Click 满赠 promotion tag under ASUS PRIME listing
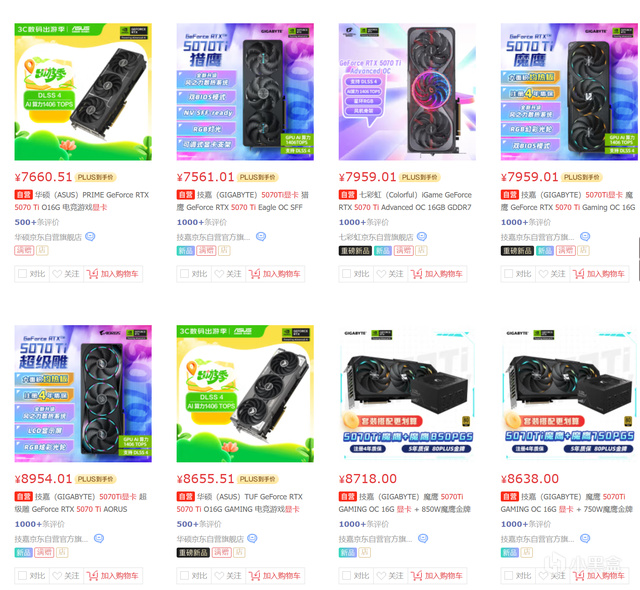 [24, 251]
